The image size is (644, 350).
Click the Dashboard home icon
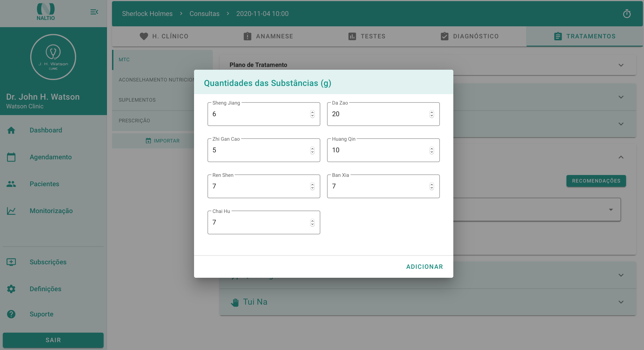[11, 130]
